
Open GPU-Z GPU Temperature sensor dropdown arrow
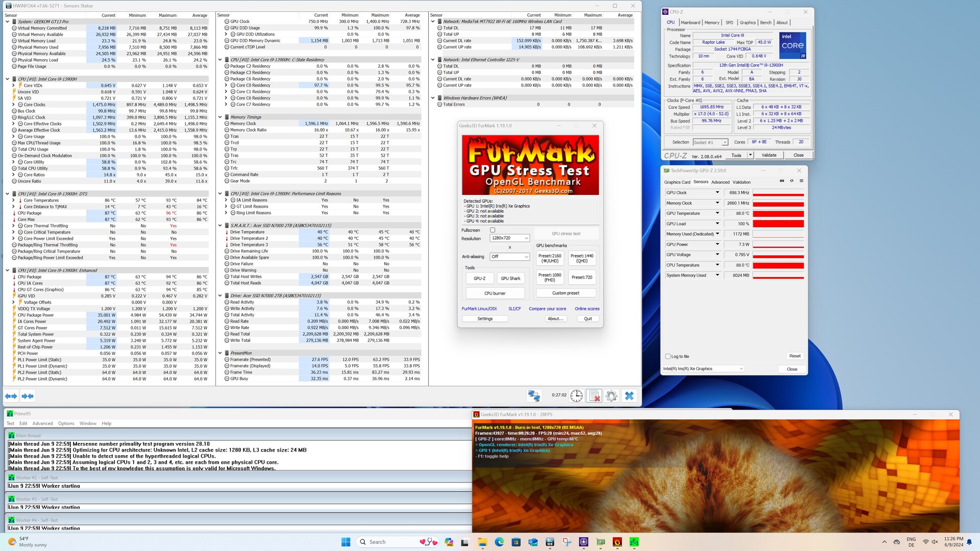717,213
